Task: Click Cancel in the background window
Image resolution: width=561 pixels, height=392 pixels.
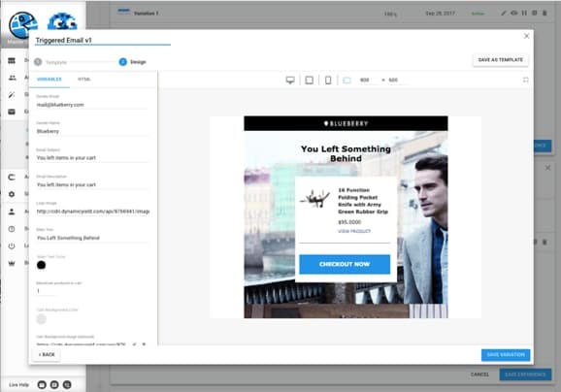Action: click(x=479, y=375)
